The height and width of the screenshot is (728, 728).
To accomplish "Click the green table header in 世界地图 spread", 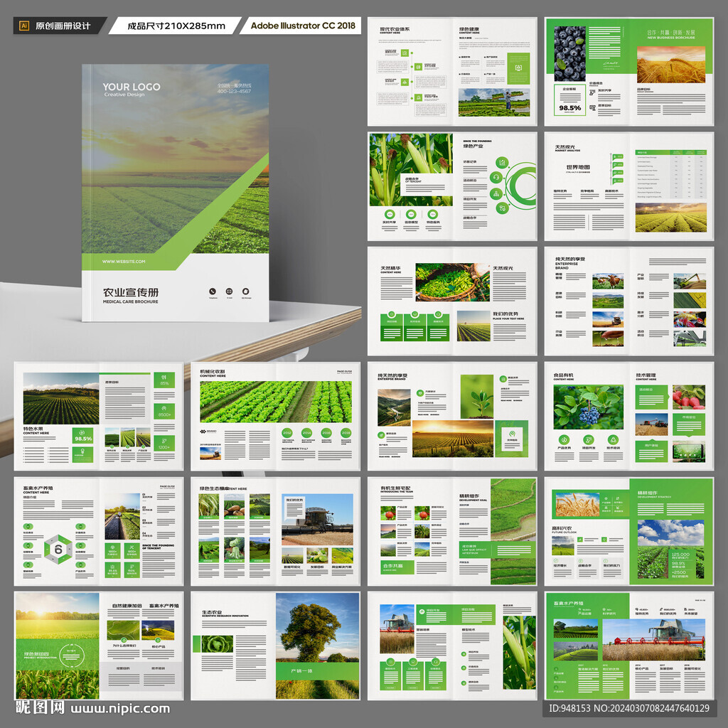I will (671, 152).
